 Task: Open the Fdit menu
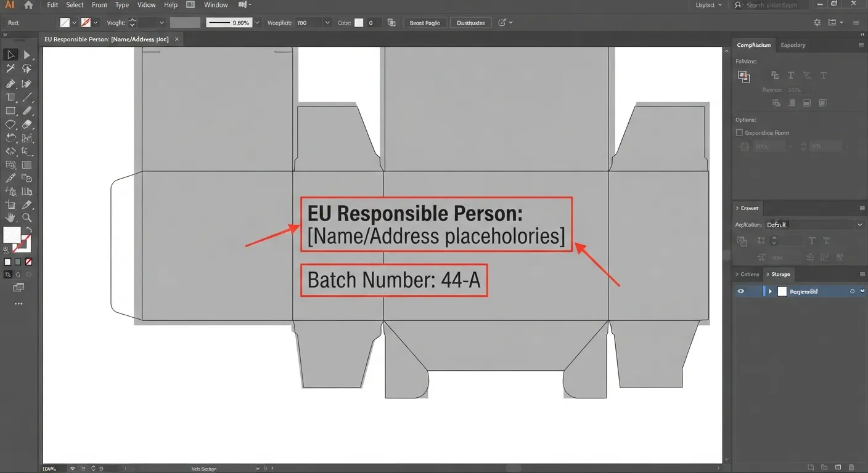pyautogui.click(x=52, y=5)
